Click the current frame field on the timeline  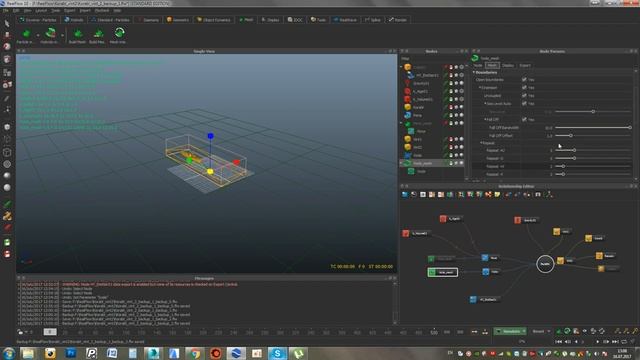pos(50,332)
